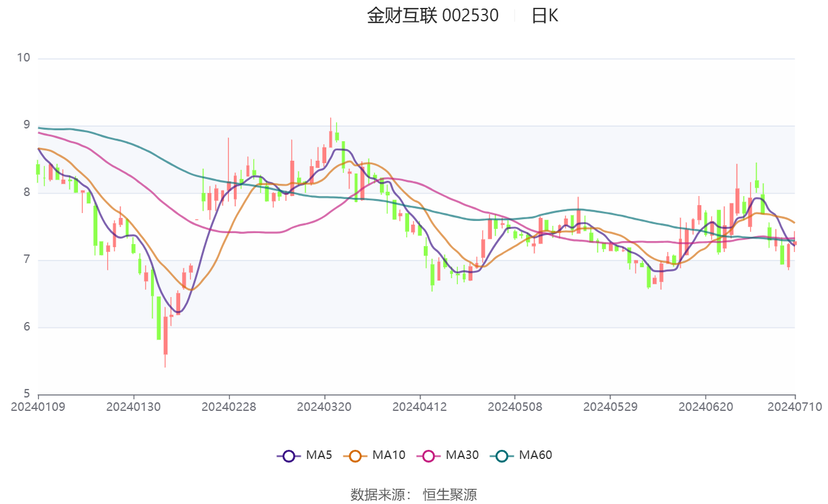
Task: Choose the 20240529 date tick label
Action: pos(610,407)
